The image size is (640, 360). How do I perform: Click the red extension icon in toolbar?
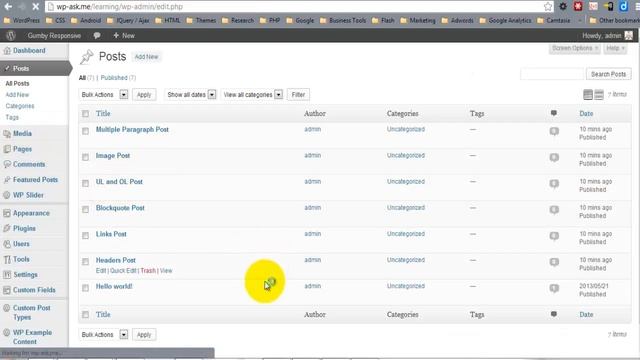click(578, 7)
